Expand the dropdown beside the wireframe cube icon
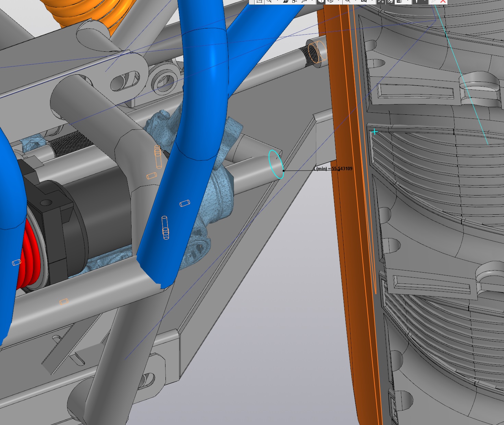Image resolution: width=504 pixels, height=425 pixels. point(339,1)
